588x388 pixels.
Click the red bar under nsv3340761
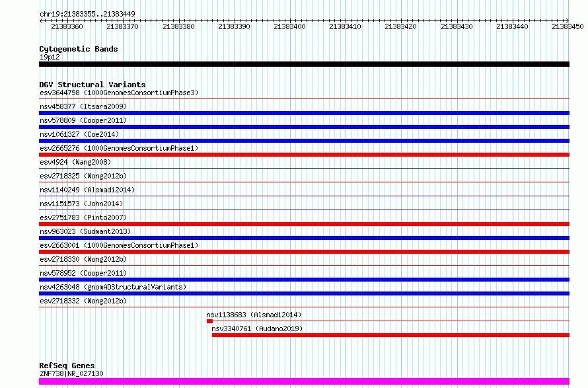(390, 335)
